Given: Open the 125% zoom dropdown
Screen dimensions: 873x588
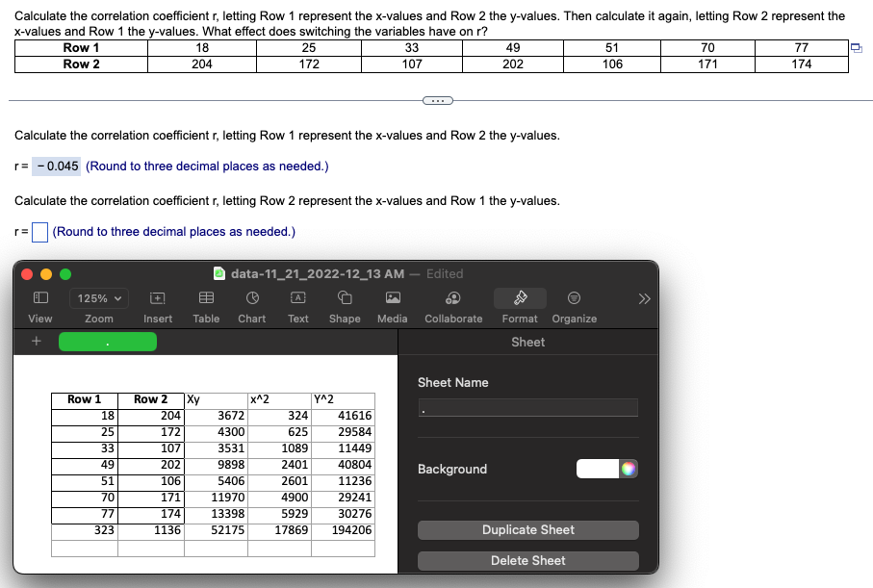Looking at the screenshot, I should click(x=99, y=298).
